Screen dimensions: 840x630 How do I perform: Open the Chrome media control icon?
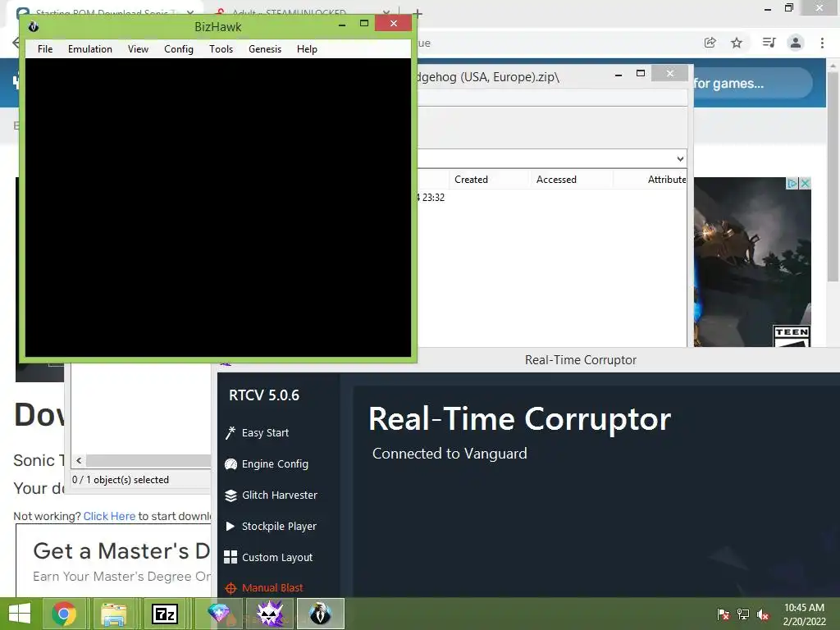[769, 43]
